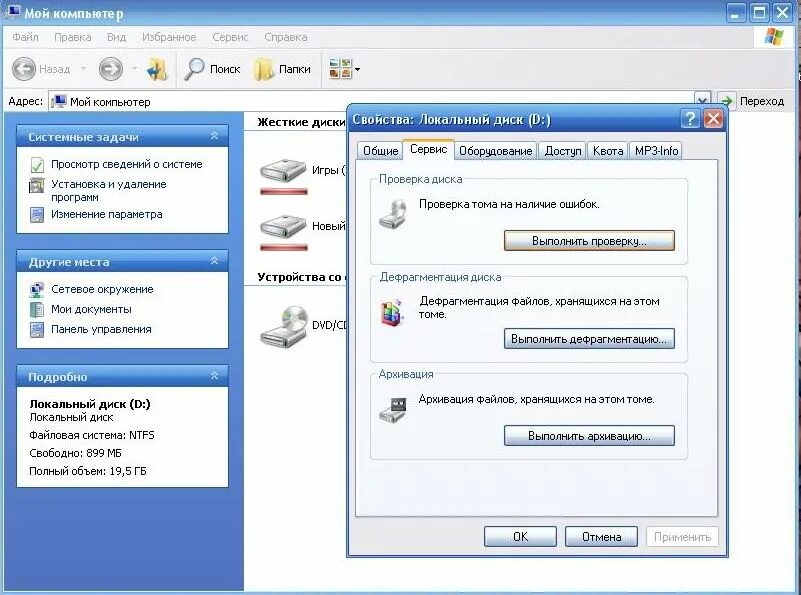Image resolution: width=801 pixels, height=595 pixels.
Task: Open the Избранное menu
Action: (169, 37)
